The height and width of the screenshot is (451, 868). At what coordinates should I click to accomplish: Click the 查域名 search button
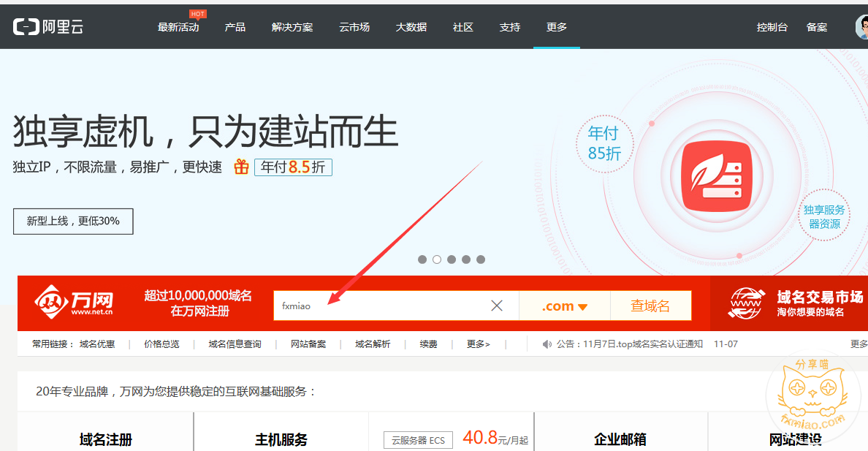(650, 306)
